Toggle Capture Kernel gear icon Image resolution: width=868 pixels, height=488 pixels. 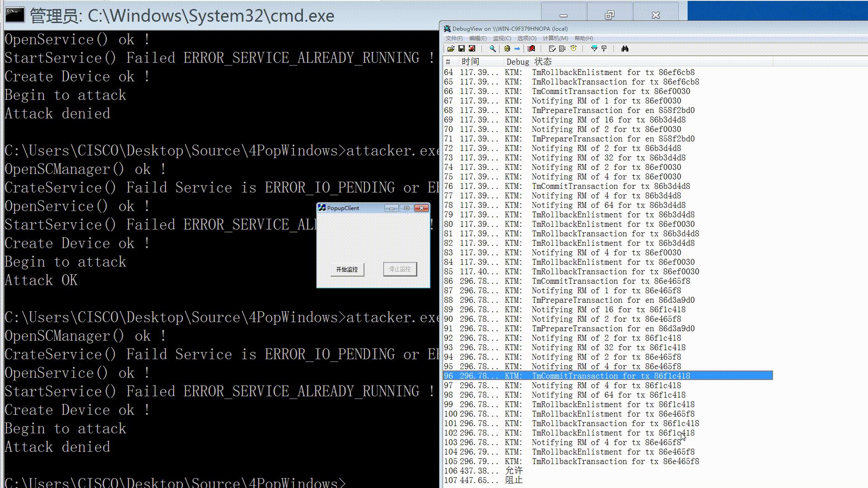(507, 48)
